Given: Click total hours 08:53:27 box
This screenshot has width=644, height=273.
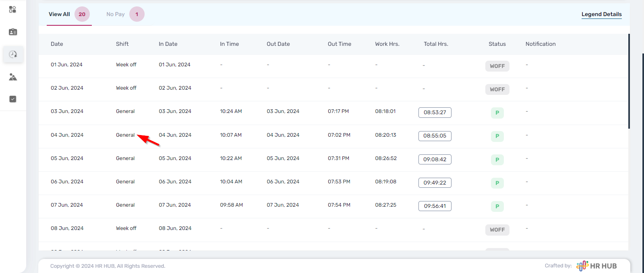Looking at the screenshot, I should tap(435, 113).
